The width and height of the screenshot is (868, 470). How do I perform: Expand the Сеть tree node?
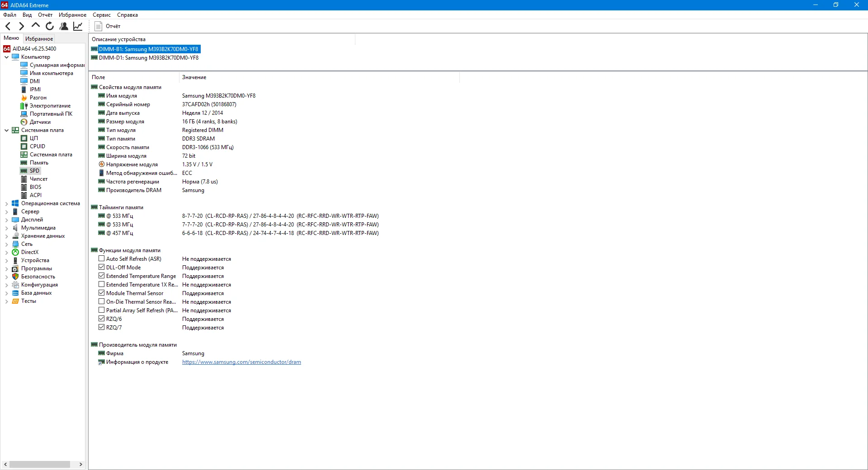pos(6,244)
